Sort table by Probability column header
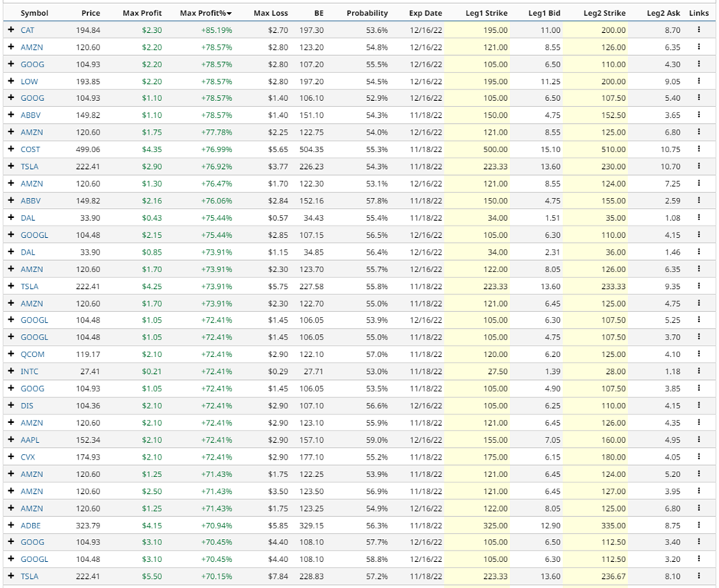The height and width of the screenshot is (588, 719). tap(367, 13)
